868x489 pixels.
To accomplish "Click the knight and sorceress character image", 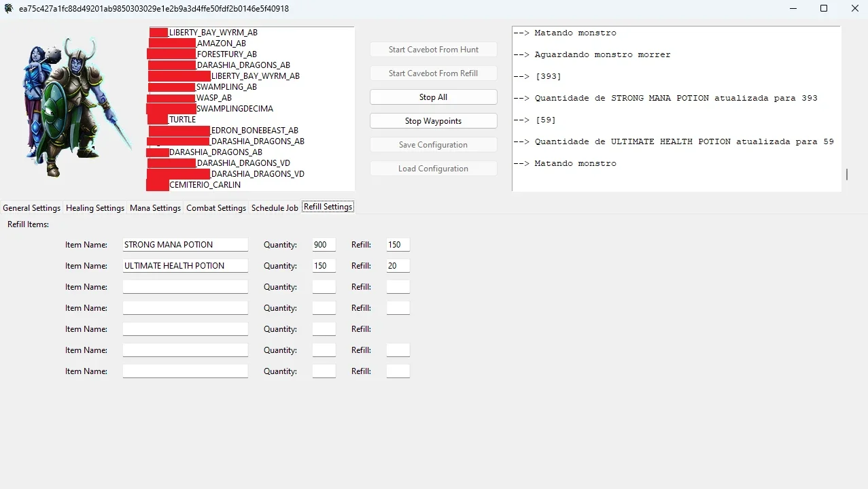I will [76, 107].
